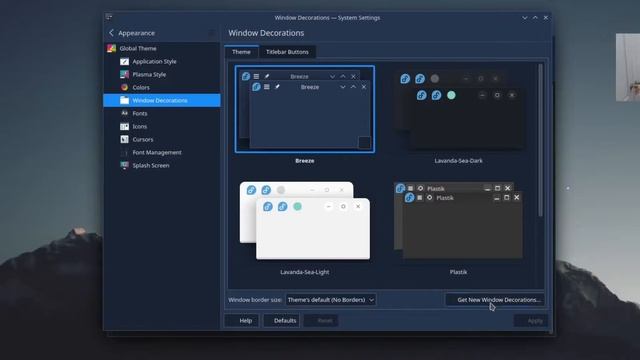Go back using the Appearance back arrow

tap(111, 33)
